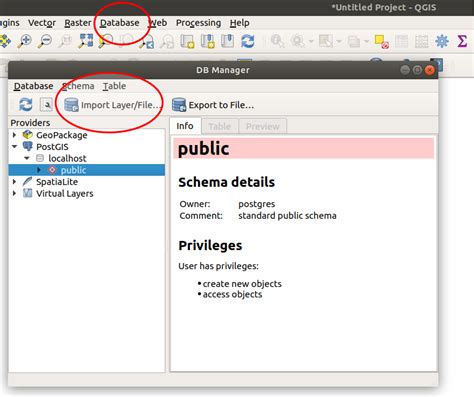This screenshot has width=474, height=397.
Task: Select localhost in the Providers tree
Action: click(67, 158)
